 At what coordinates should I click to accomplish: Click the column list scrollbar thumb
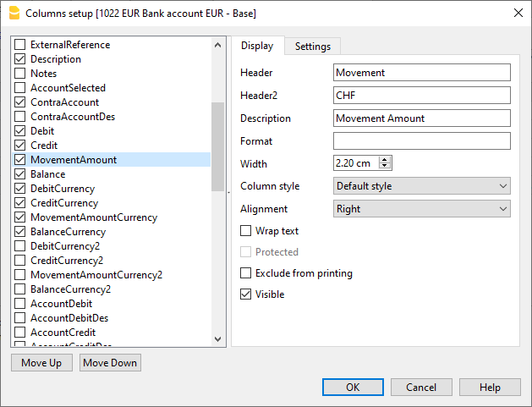click(217, 146)
